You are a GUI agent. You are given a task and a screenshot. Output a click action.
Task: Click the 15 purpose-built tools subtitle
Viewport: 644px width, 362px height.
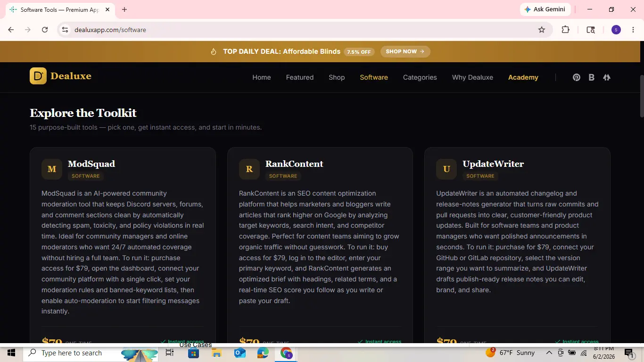[146, 127]
